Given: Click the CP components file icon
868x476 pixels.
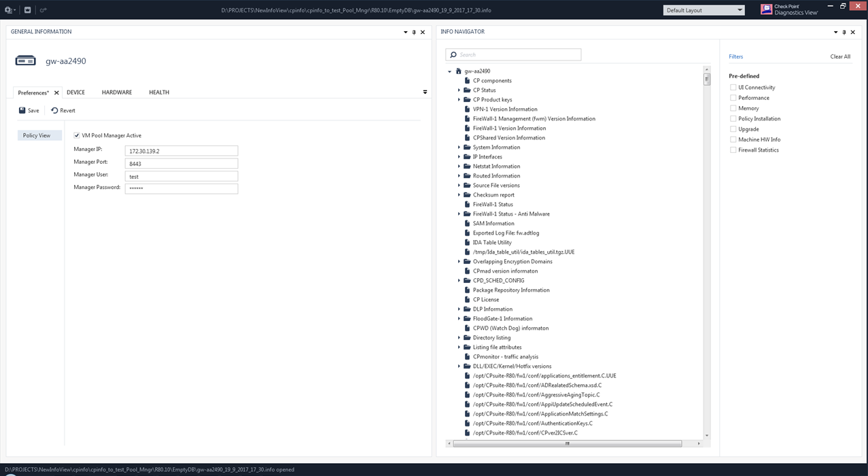Looking at the screenshot, I should tap(467, 81).
